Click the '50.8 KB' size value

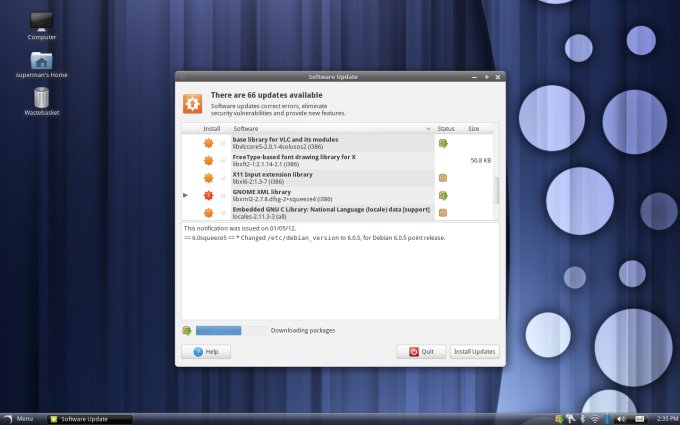coord(481,160)
